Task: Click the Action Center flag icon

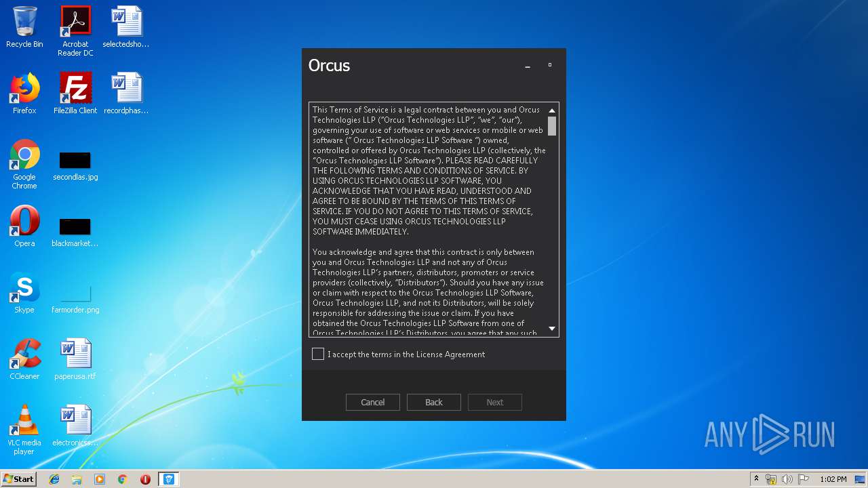Action: pos(802,479)
